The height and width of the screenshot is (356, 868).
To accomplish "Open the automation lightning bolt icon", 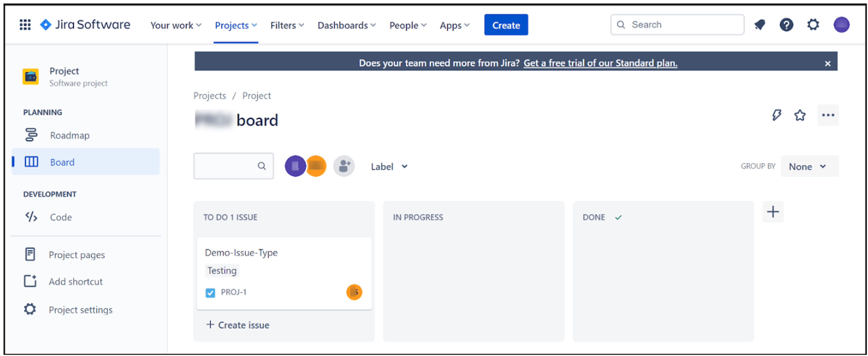I will pyautogui.click(x=776, y=115).
